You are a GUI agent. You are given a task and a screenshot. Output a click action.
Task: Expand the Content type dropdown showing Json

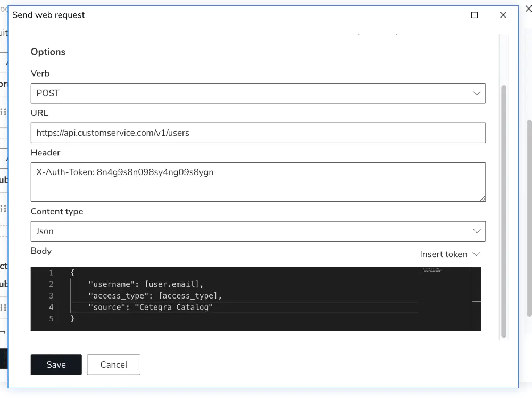(x=259, y=231)
